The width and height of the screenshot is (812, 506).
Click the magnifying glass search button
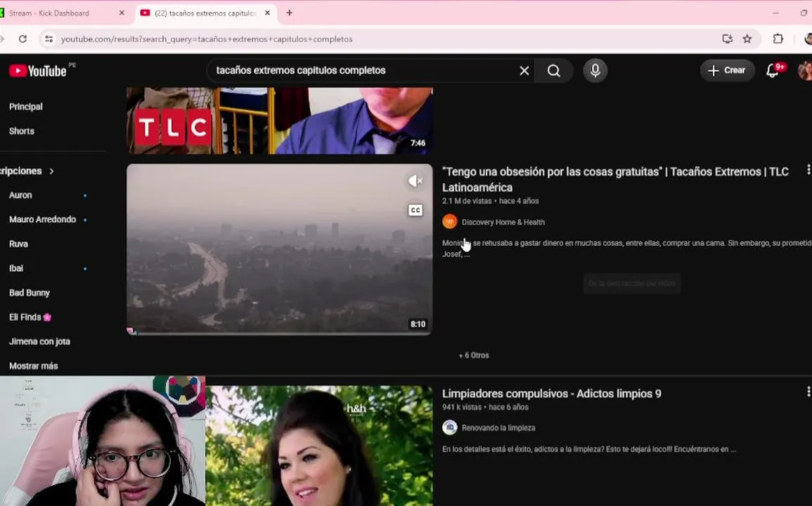553,70
